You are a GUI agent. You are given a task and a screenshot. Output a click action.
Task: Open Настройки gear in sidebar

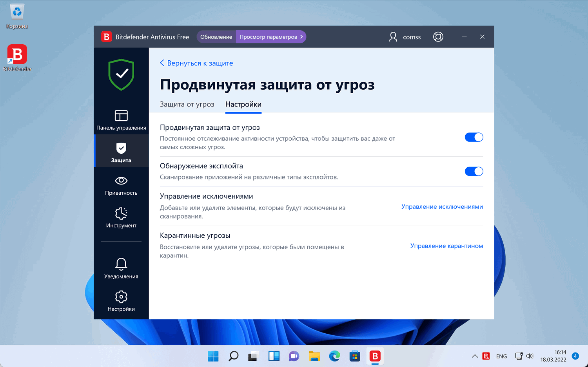pyautogui.click(x=121, y=301)
